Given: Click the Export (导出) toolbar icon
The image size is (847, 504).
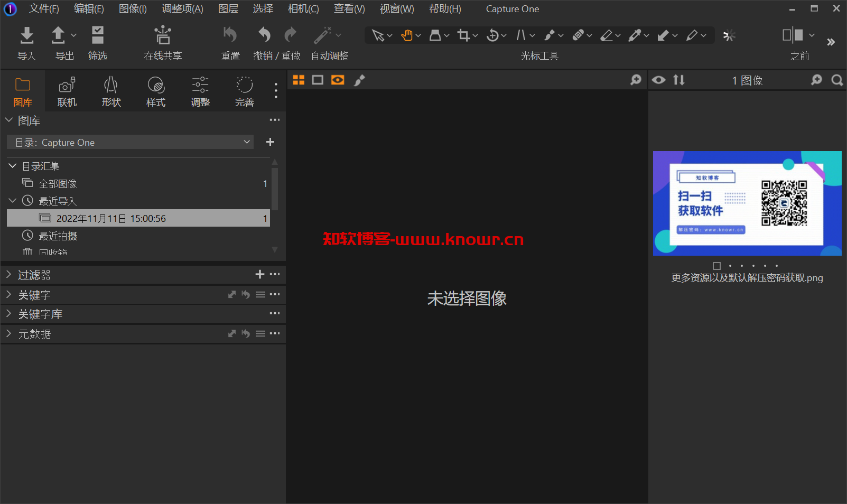Looking at the screenshot, I should point(58,35).
